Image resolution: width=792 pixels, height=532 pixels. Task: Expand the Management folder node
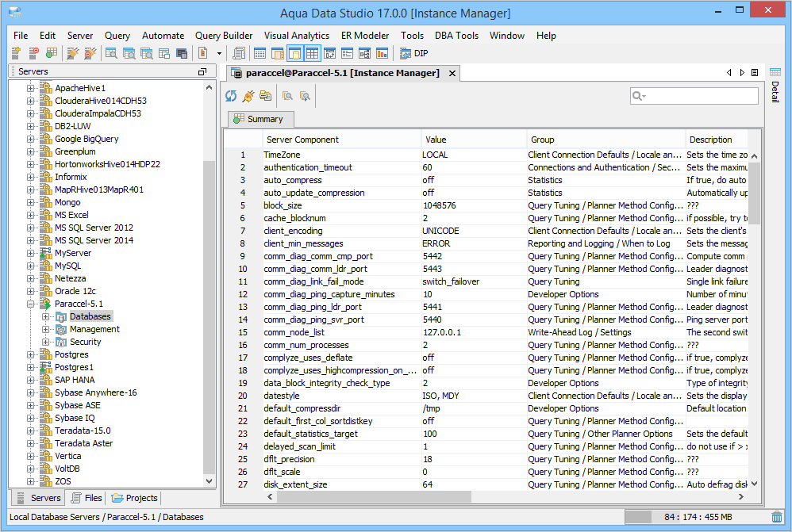[x=45, y=330]
